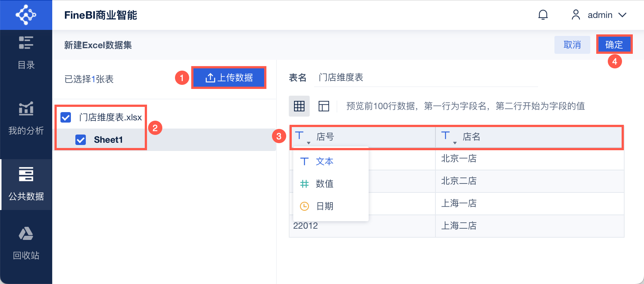Expand the admin user menu
This screenshot has width=644, height=284.
[599, 15]
